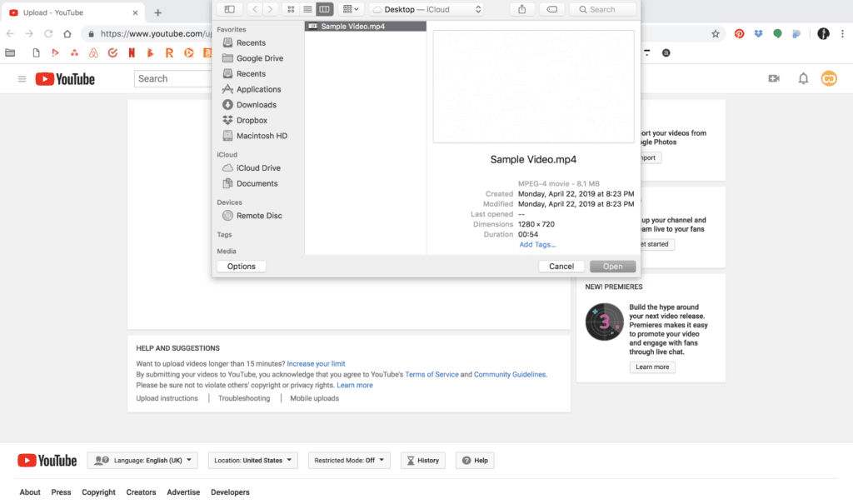
Task: Toggle the file dialog sidebar button
Action: click(229, 9)
